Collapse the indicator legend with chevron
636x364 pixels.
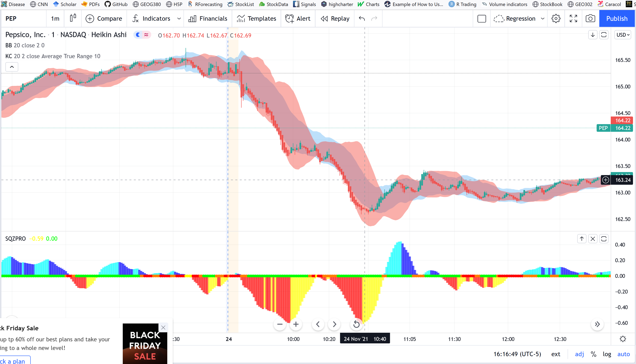12,67
